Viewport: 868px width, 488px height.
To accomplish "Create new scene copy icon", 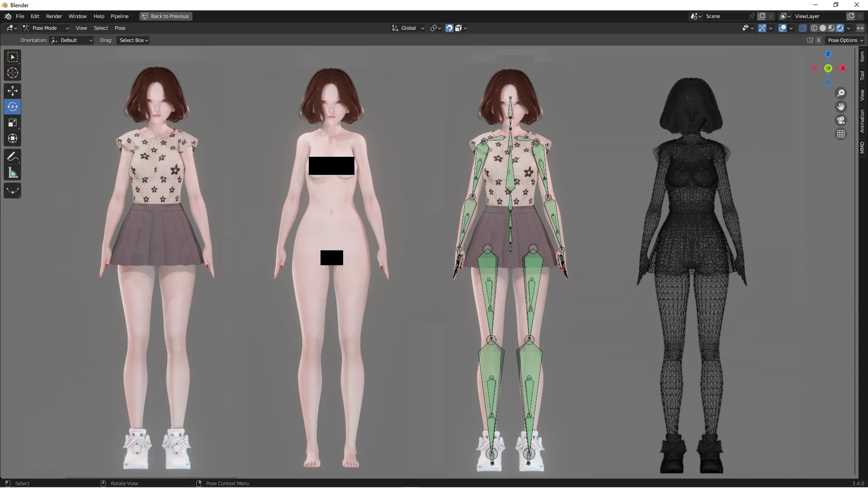I will tap(762, 16).
